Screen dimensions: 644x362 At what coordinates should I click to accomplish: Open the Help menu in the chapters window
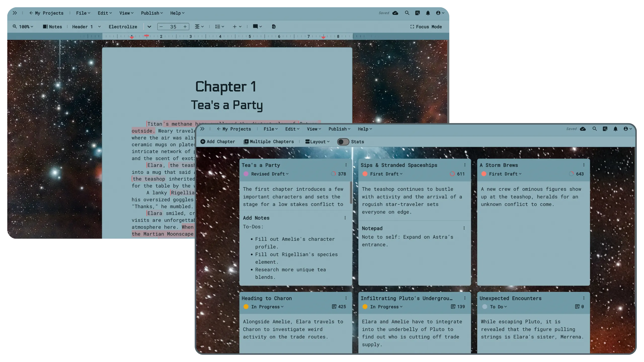(365, 129)
